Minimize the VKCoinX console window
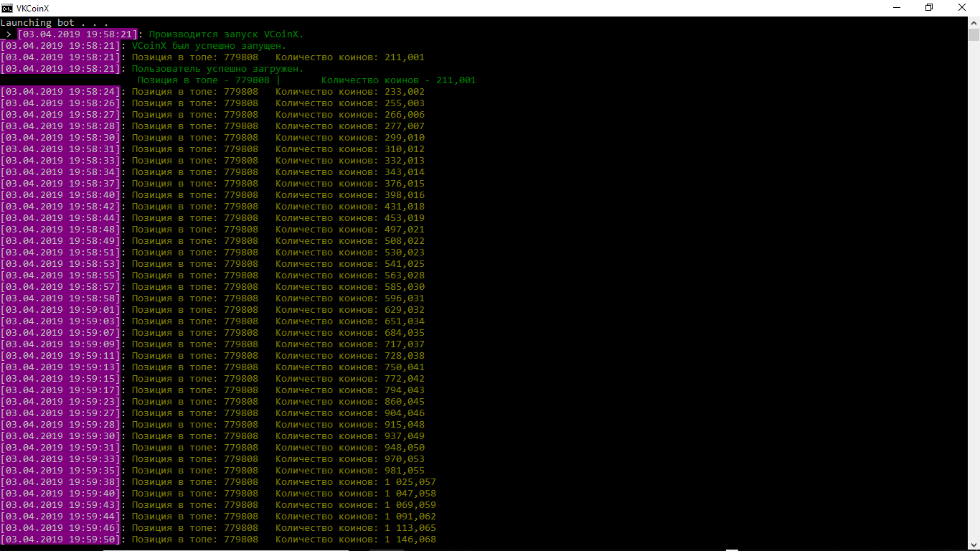This screenshot has height=551, width=980. pyautogui.click(x=896, y=8)
